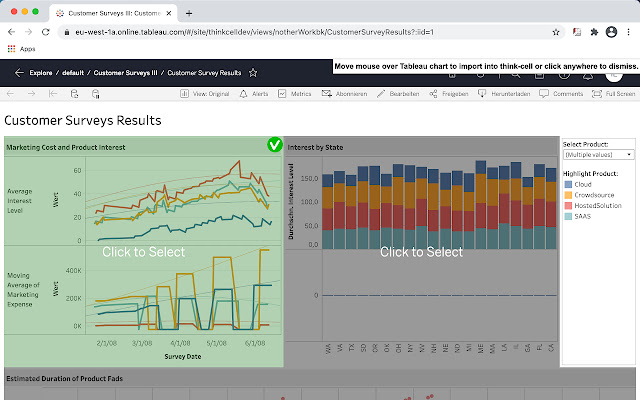
Task: Click the Abonnieren subscribe icon
Action: pos(326,94)
